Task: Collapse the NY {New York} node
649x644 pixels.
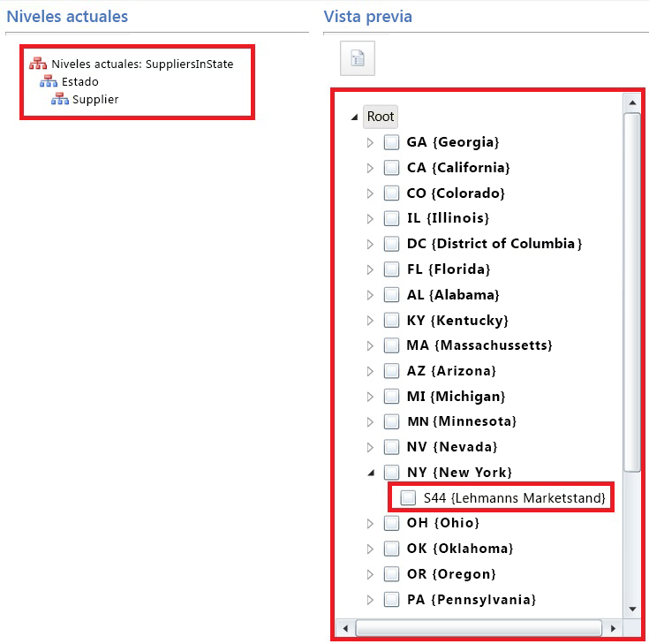Action: click(371, 473)
